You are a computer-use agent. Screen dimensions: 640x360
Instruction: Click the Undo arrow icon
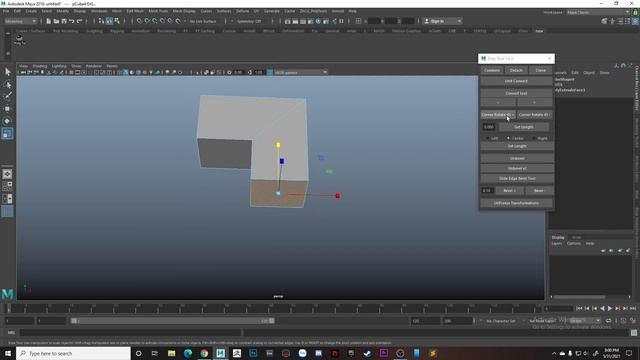pos(71,21)
